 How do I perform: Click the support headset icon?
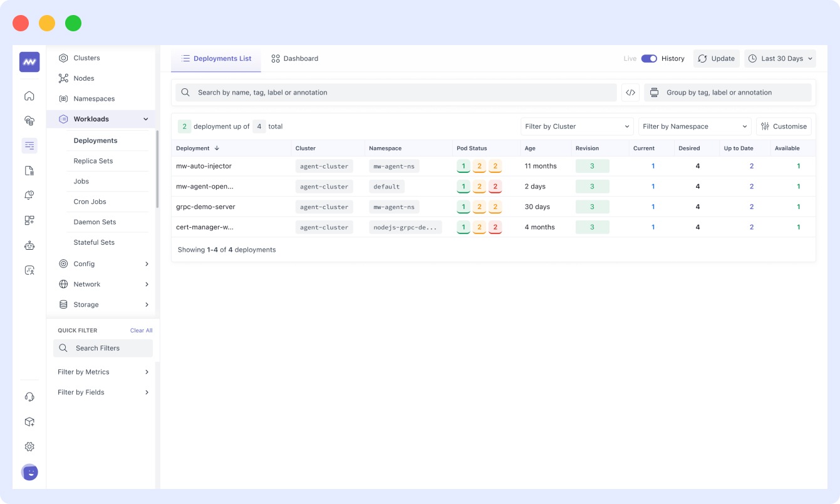point(29,396)
